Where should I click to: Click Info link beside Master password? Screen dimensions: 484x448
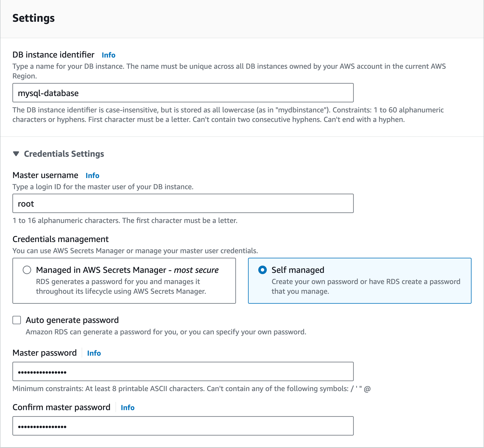click(94, 353)
